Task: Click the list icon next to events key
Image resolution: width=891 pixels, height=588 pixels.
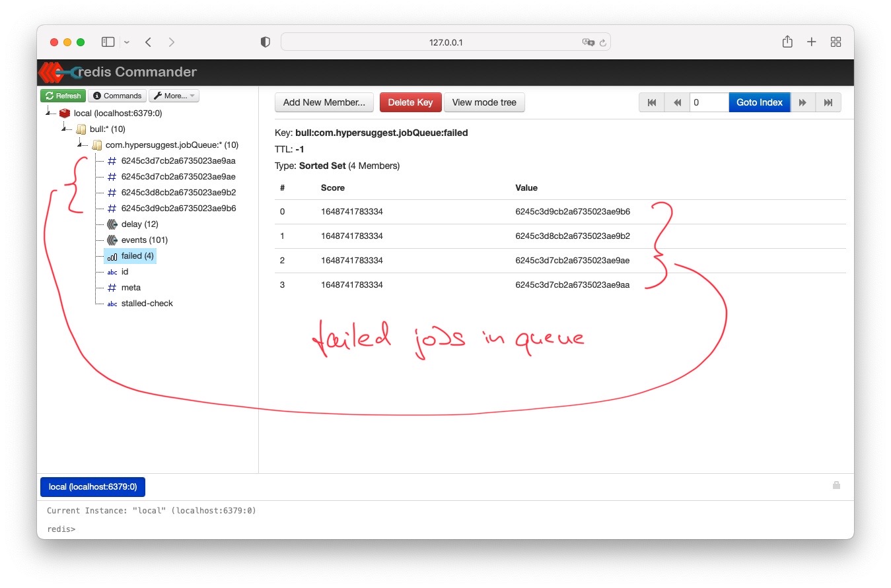Action: tap(111, 240)
